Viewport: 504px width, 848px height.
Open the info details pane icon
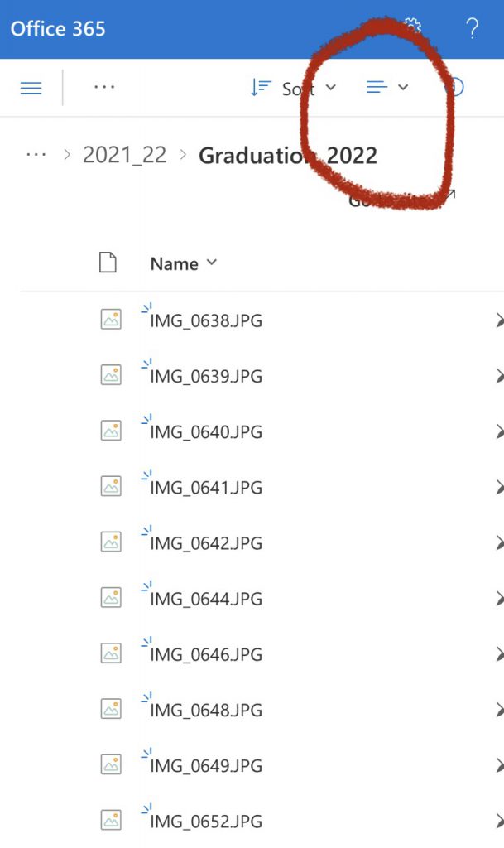(455, 87)
